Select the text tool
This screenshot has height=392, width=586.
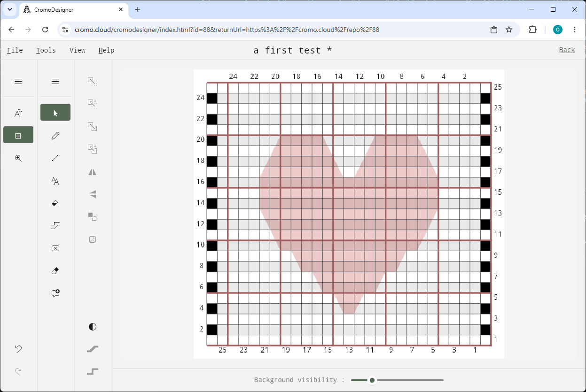pos(55,181)
